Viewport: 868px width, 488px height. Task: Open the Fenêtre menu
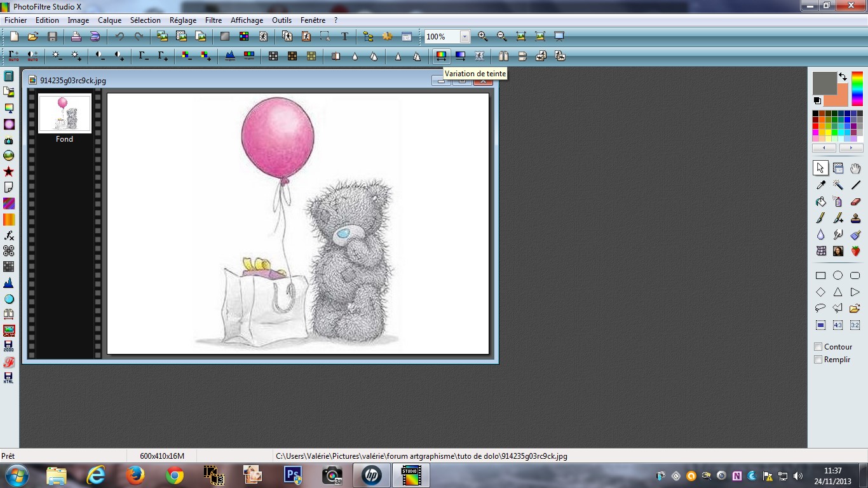pos(313,20)
